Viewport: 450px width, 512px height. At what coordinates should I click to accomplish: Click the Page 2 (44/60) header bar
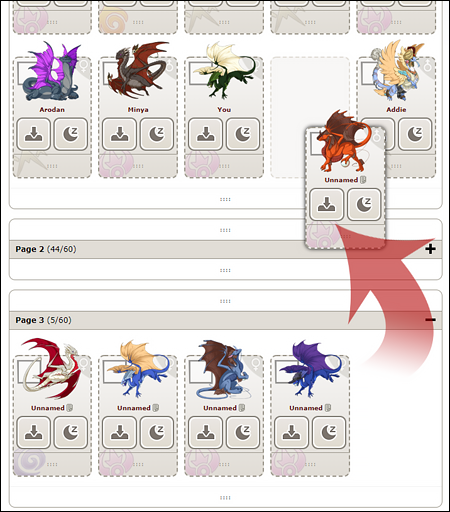click(226, 249)
